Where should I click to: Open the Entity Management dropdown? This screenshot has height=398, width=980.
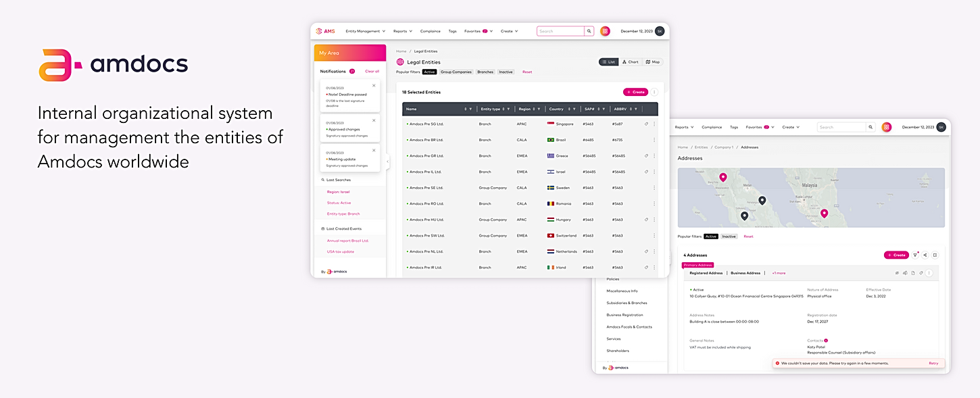(366, 31)
